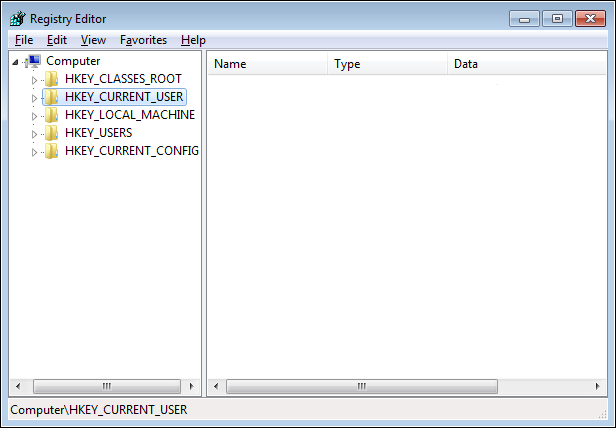Click the Registry Editor title bar icon
Screen dimensions: 616x428
[x=17, y=18]
